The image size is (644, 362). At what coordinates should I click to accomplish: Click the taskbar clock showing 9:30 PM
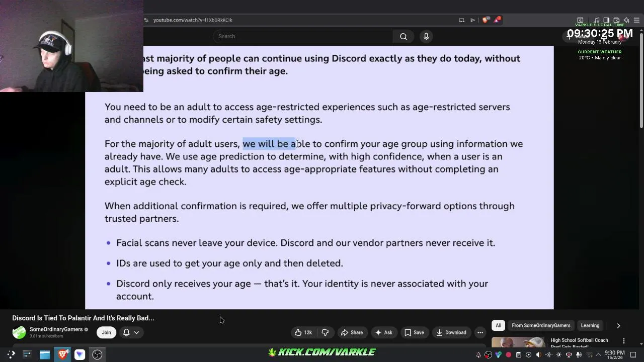(x=614, y=355)
